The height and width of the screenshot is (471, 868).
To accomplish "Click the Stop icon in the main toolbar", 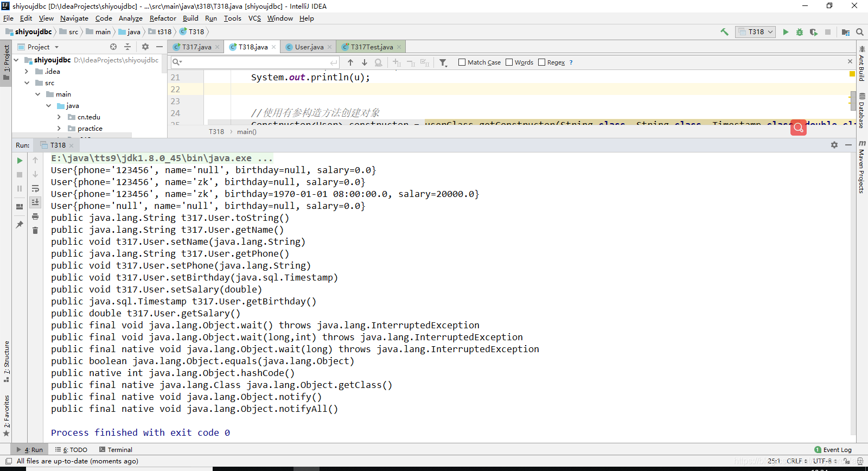I will 828,32.
